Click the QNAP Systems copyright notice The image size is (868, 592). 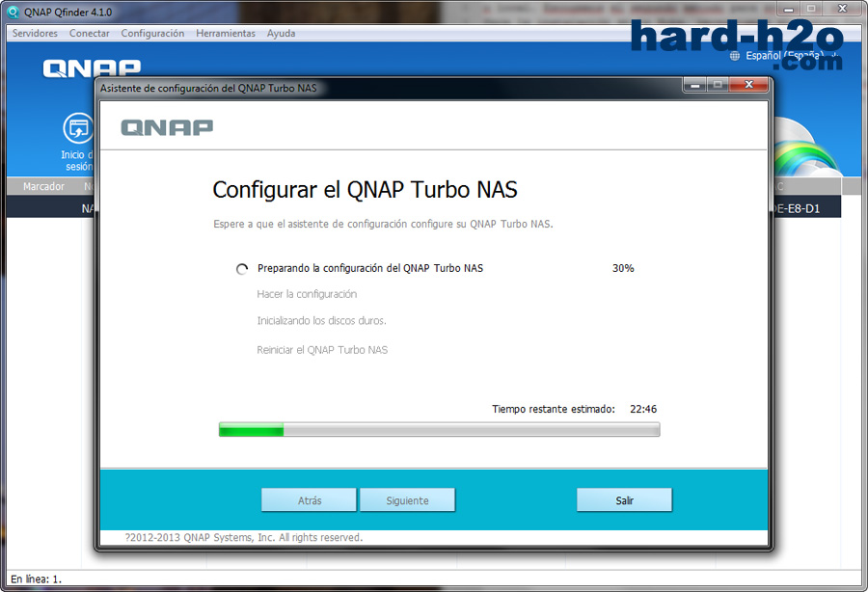point(244,537)
